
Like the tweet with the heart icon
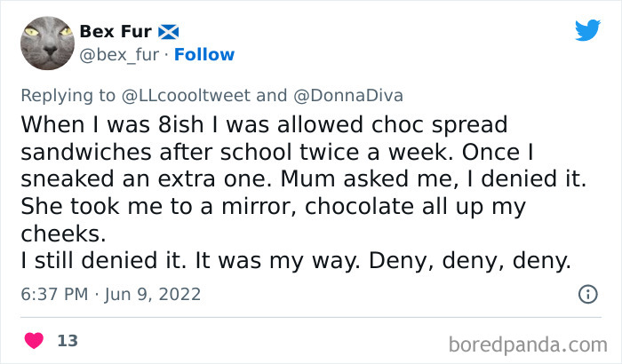[35, 340]
